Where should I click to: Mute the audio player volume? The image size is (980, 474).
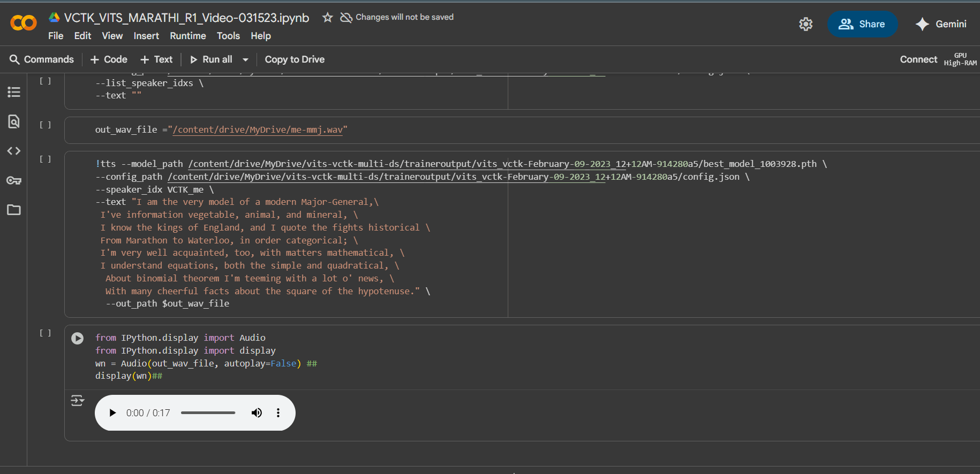tap(257, 413)
